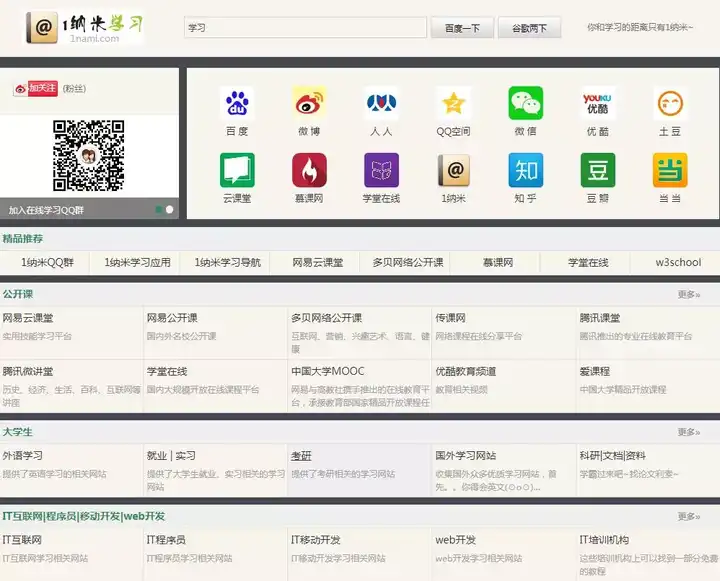Click the 公开课 section heading
This screenshot has height=581, width=720.
pos(17,294)
